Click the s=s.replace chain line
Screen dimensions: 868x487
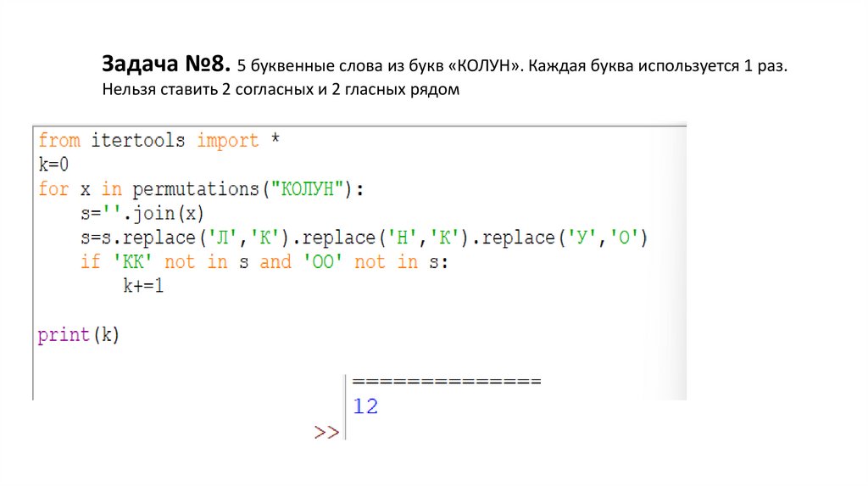[364, 238]
